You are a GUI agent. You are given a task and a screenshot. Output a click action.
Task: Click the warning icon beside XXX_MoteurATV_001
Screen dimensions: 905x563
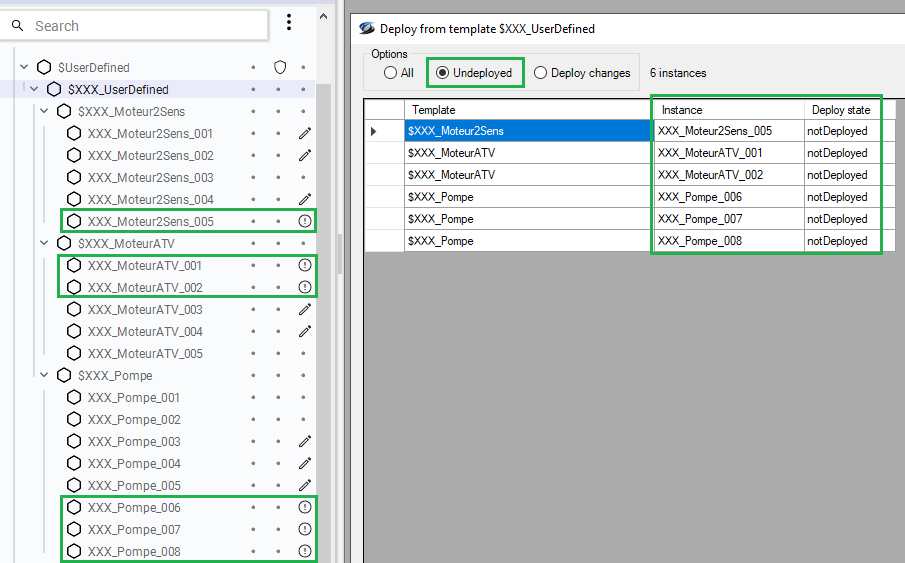(x=305, y=265)
